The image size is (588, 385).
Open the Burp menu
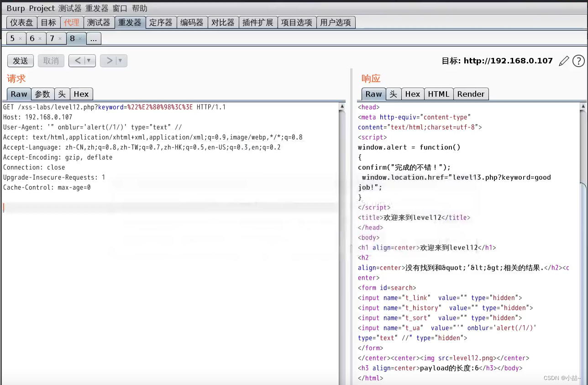[x=16, y=8]
